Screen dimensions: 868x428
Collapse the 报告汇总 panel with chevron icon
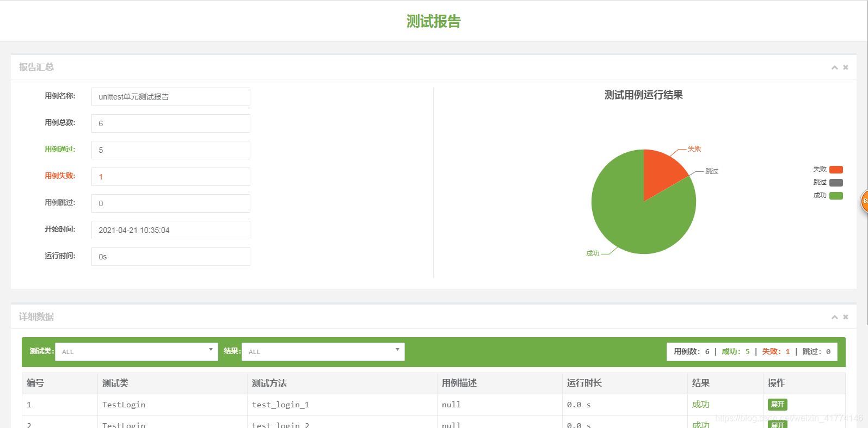point(834,67)
